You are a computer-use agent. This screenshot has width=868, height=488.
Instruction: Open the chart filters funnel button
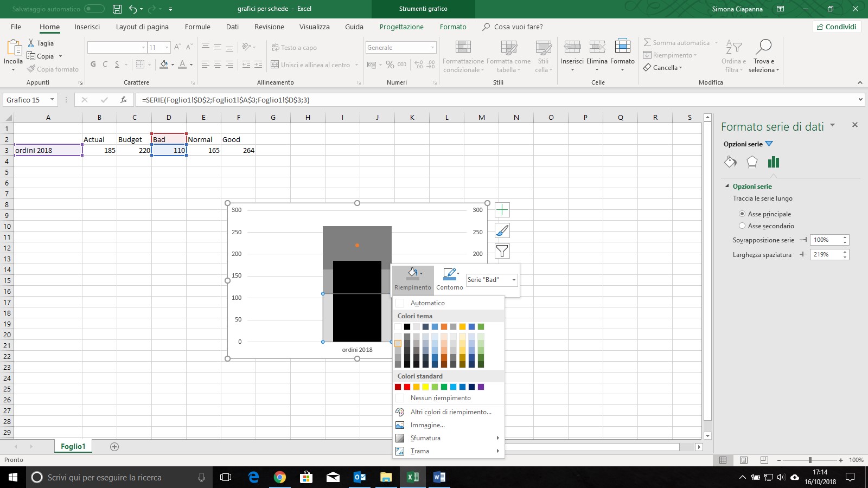click(502, 251)
